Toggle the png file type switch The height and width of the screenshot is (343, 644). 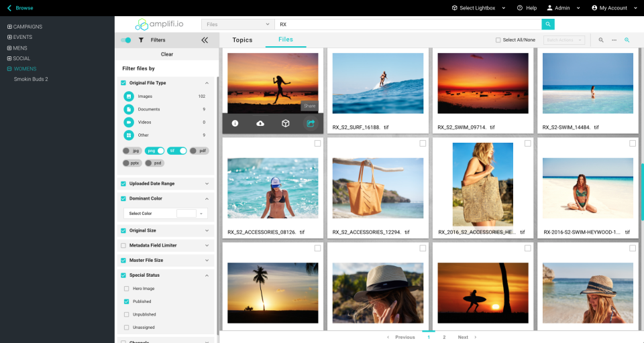156,151
